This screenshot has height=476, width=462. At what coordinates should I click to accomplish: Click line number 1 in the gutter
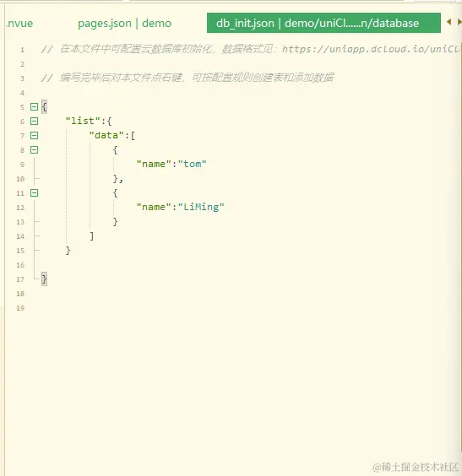(x=22, y=50)
